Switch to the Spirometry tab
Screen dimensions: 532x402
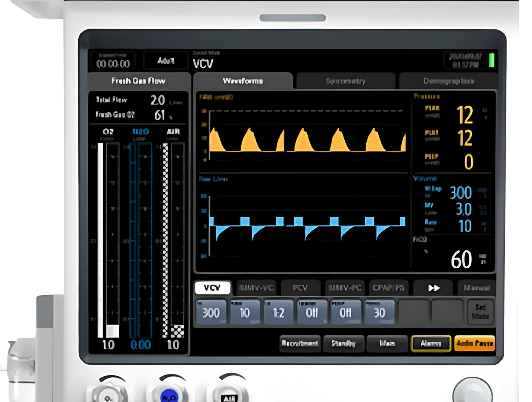pyautogui.click(x=345, y=81)
